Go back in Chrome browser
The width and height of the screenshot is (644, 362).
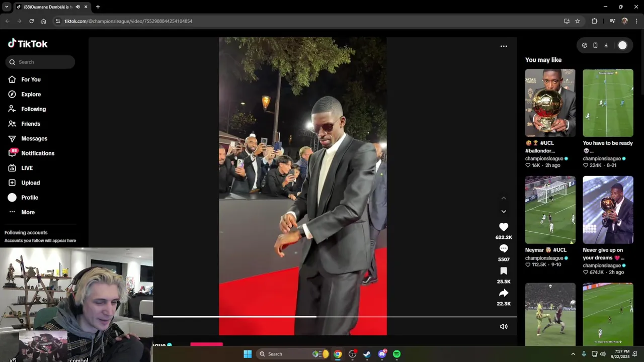(7, 21)
